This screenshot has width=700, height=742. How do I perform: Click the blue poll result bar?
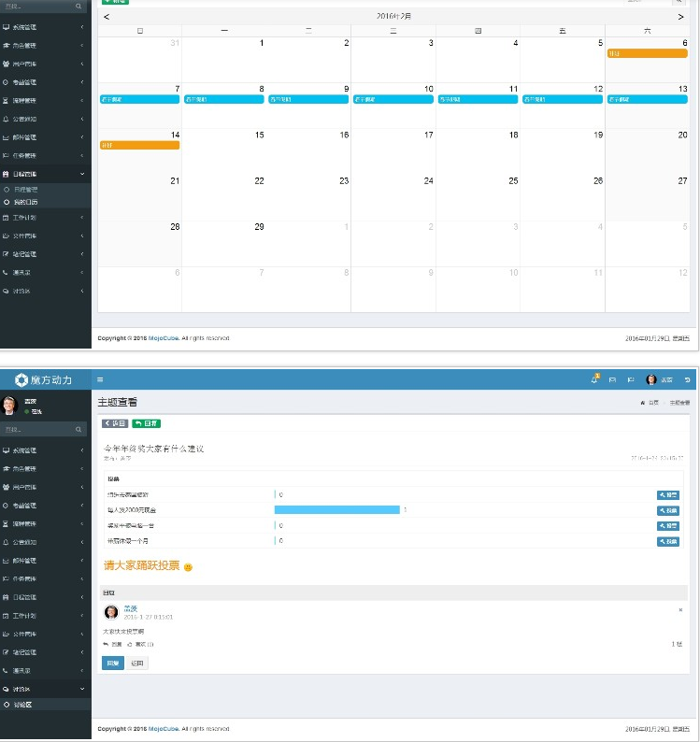336,509
